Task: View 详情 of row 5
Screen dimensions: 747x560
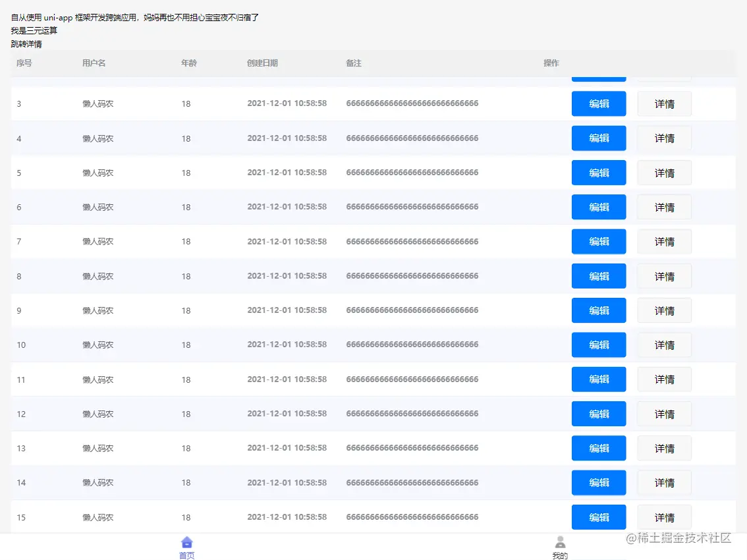Action: click(x=664, y=173)
